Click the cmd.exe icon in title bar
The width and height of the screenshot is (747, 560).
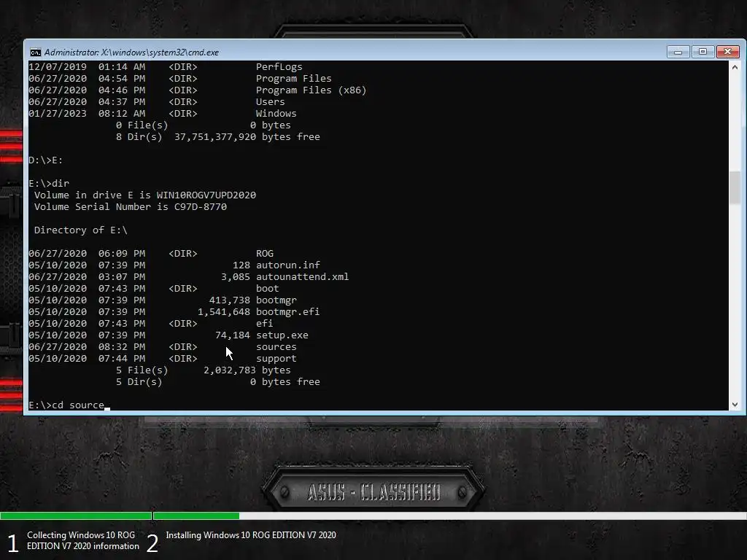[35, 52]
